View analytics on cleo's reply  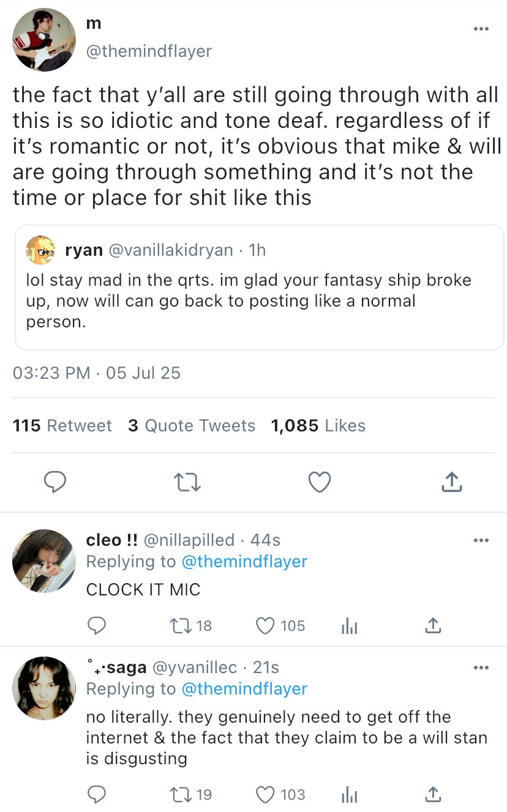[x=349, y=625]
